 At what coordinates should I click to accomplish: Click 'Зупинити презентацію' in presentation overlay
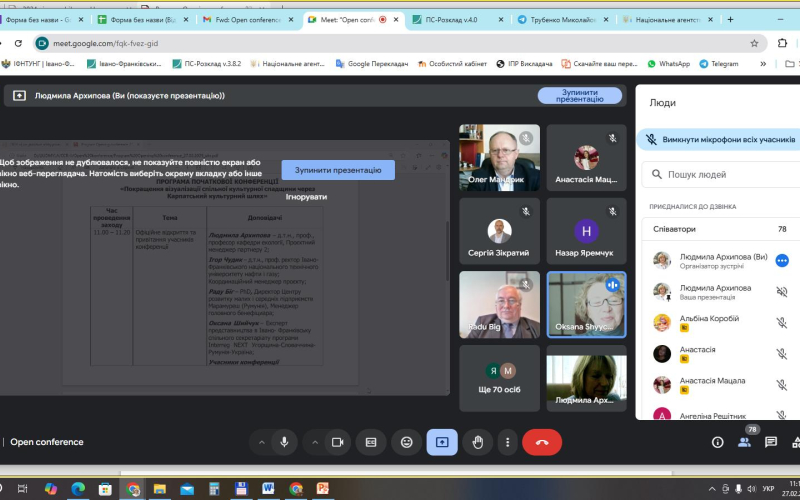coord(338,170)
